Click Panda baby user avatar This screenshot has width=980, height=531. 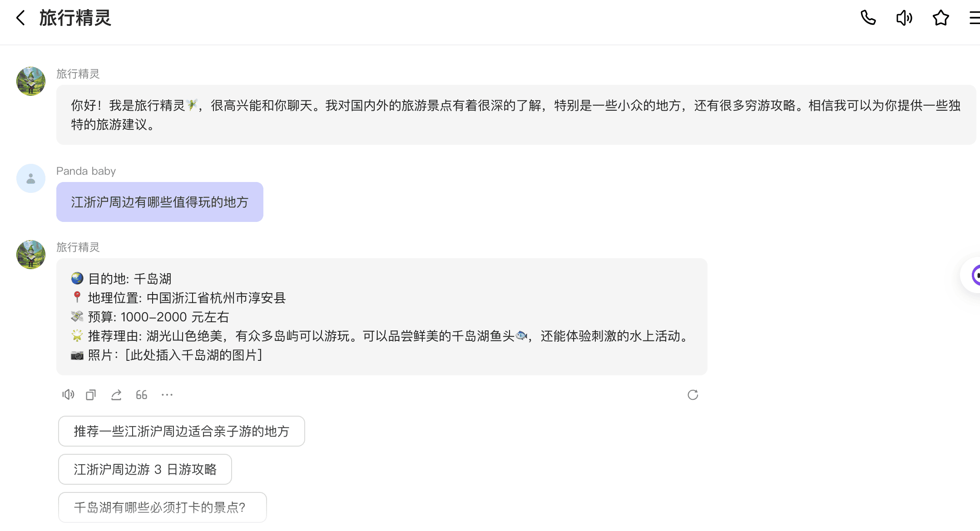point(31,178)
